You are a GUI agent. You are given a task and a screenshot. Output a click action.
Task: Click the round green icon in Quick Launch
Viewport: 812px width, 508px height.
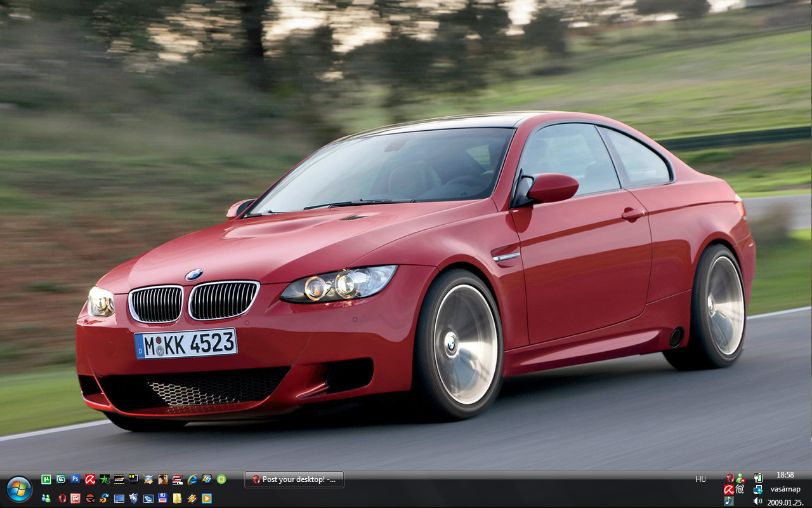pyautogui.click(x=221, y=479)
